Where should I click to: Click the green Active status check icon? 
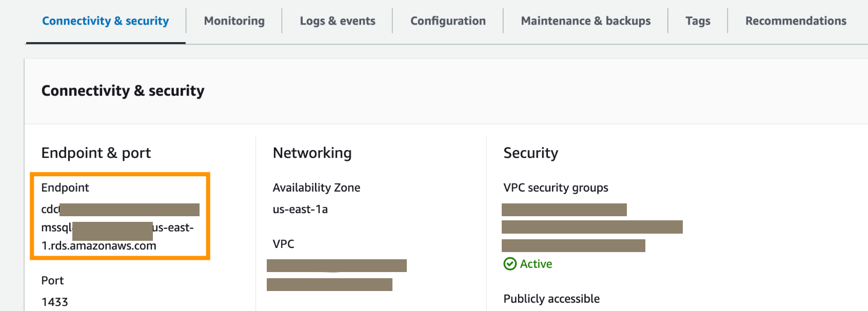(510, 264)
